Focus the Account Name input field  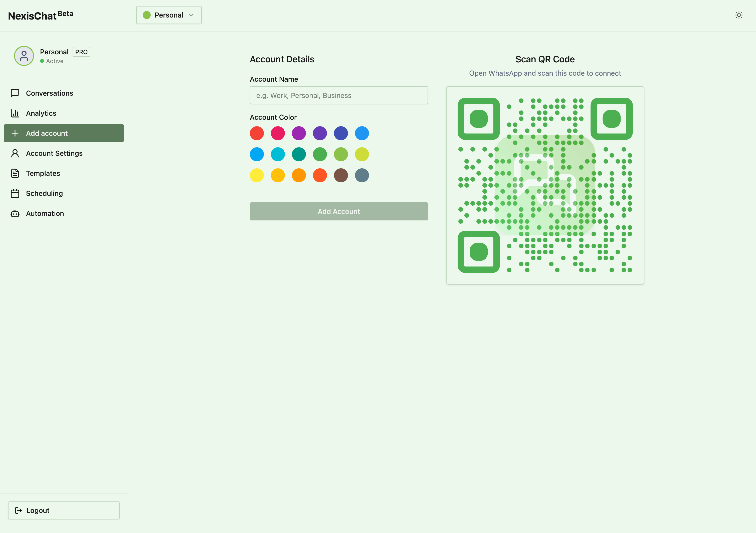339,95
